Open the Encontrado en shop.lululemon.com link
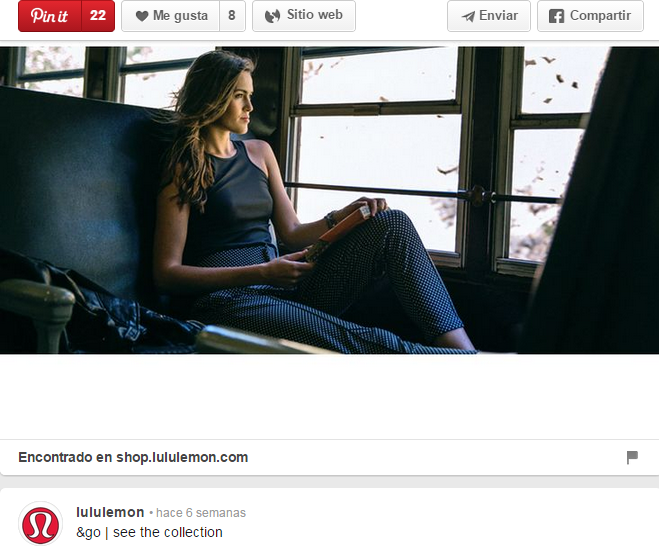 (133, 457)
